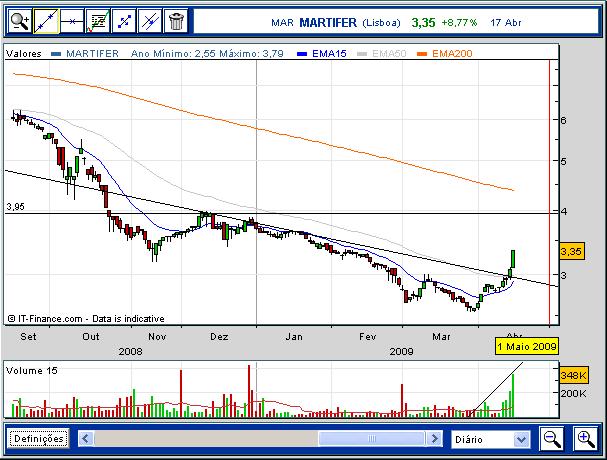The width and height of the screenshot is (607, 460).
Task: Click the Valores panel label
Action: click(24, 53)
